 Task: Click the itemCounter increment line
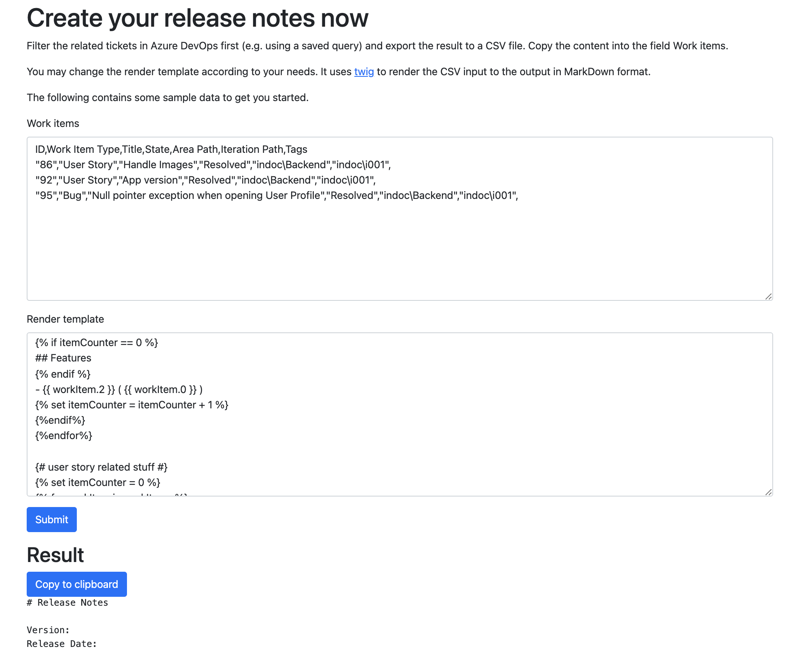click(131, 404)
